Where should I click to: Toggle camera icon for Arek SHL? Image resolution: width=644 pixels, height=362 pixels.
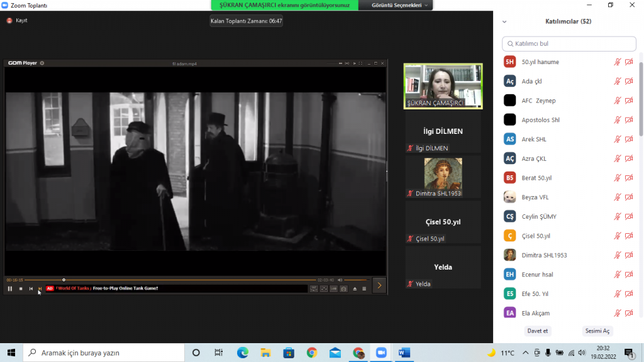click(629, 139)
